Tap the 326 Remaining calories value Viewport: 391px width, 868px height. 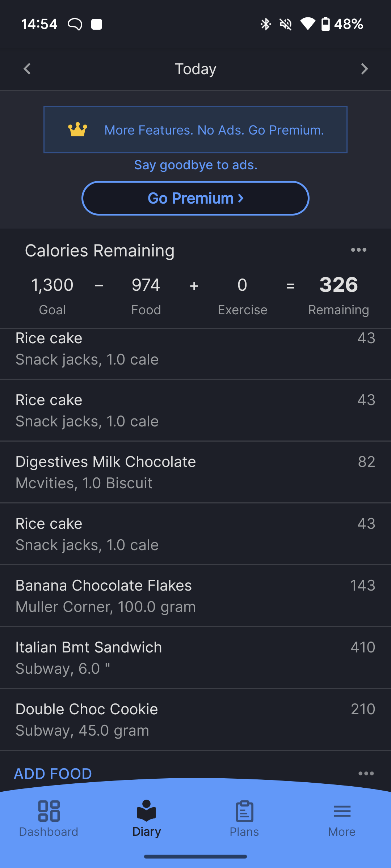339,285
